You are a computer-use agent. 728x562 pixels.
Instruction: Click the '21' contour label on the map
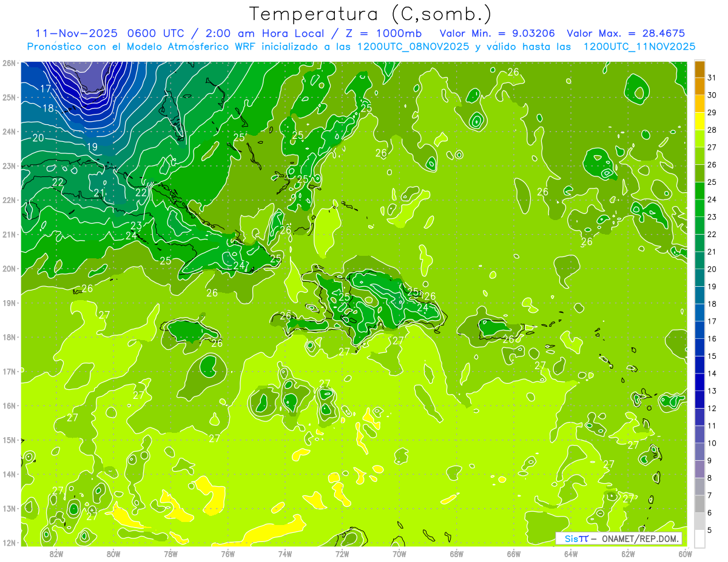pyautogui.click(x=99, y=193)
